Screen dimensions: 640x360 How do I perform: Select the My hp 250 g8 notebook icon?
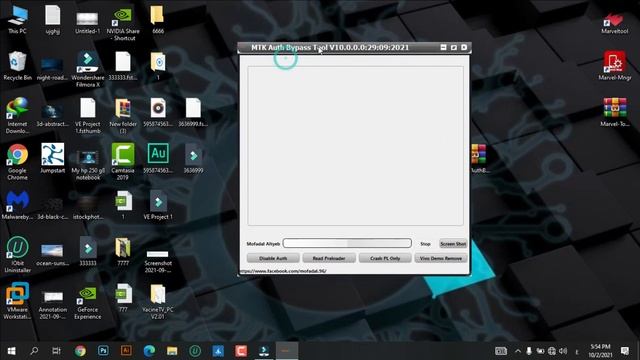point(88,165)
